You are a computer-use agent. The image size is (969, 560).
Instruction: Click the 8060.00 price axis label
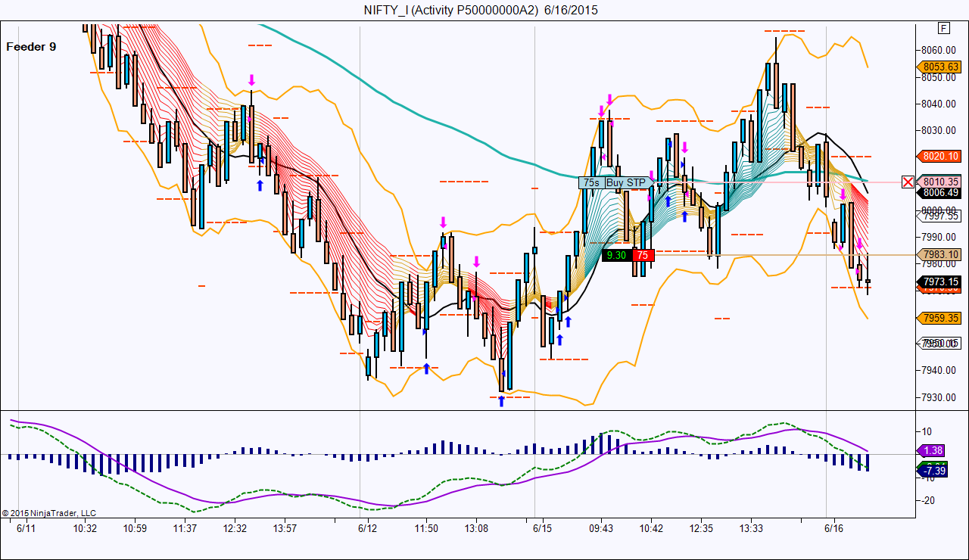click(x=939, y=50)
